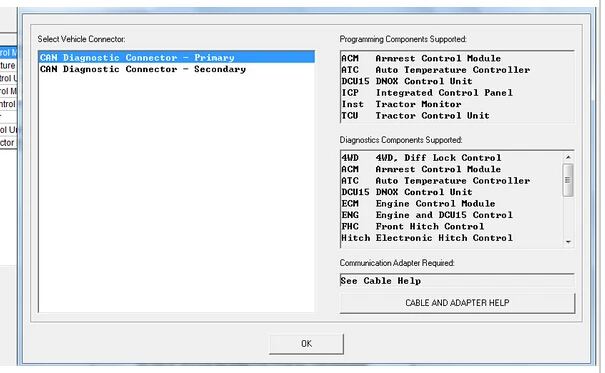Click the diagnostics list scroll up arrow

tap(568, 157)
